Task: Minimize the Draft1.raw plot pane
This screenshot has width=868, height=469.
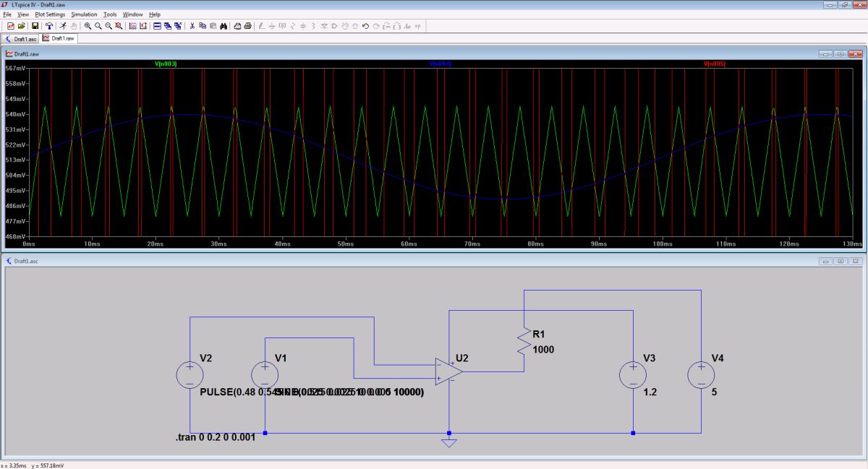Action: [826, 54]
